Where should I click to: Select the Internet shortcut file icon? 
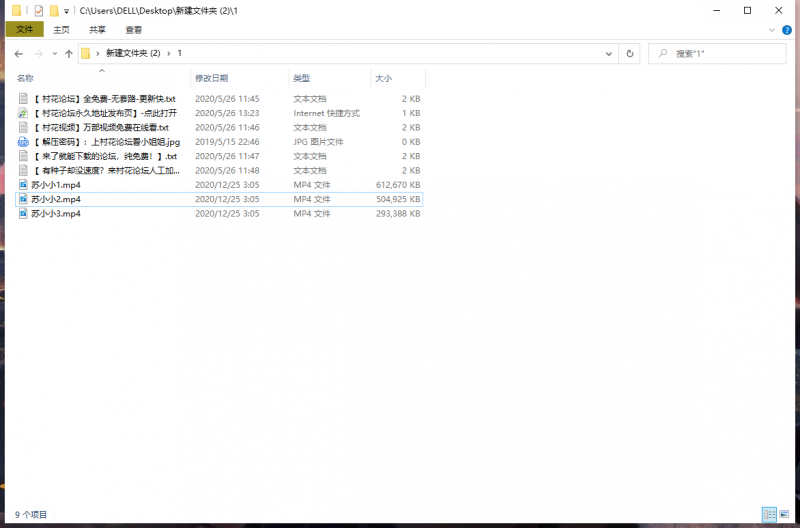[x=24, y=113]
